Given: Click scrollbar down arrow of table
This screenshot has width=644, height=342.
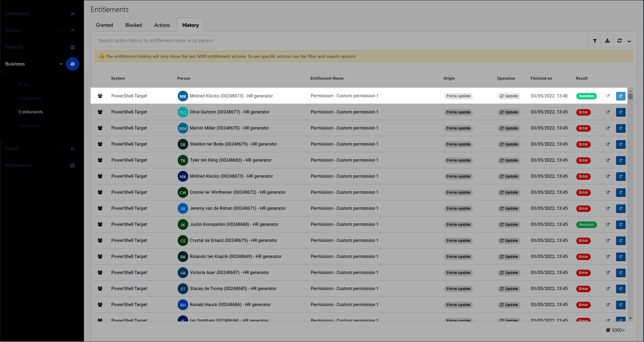Looking at the screenshot, I should (x=631, y=319).
